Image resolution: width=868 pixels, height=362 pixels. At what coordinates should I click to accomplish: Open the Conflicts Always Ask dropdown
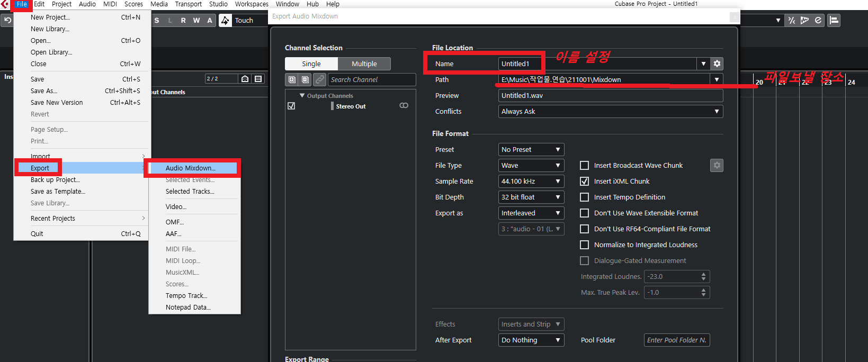click(611, 111)
